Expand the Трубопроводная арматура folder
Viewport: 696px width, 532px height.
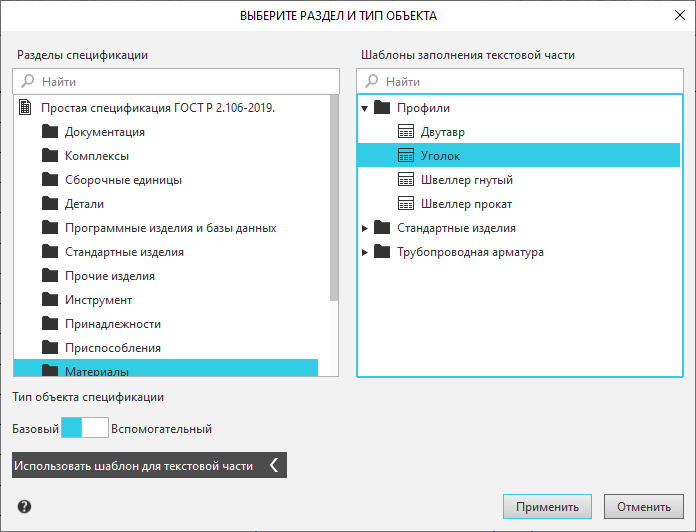pyautogui.click(x=365, y=252)
